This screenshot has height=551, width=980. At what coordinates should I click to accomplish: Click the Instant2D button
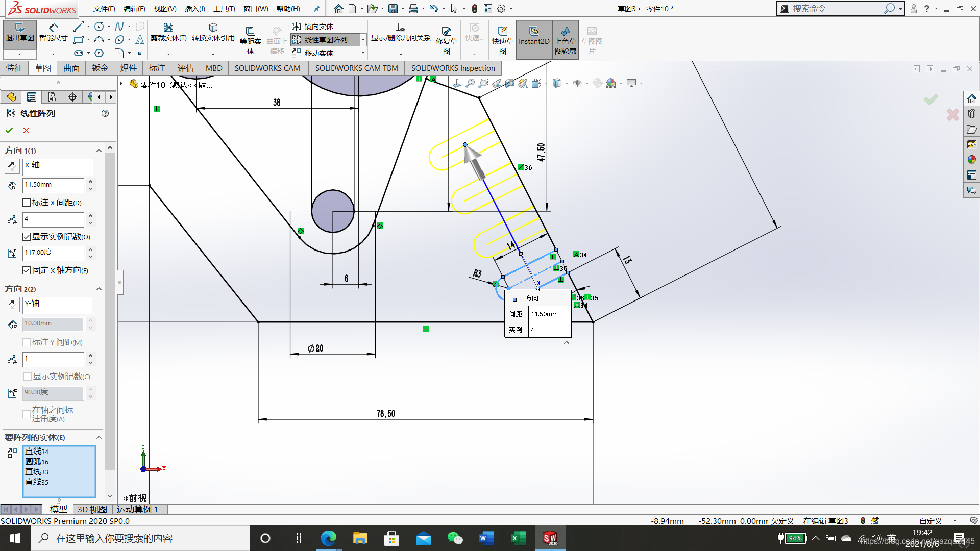click(533, 36)
